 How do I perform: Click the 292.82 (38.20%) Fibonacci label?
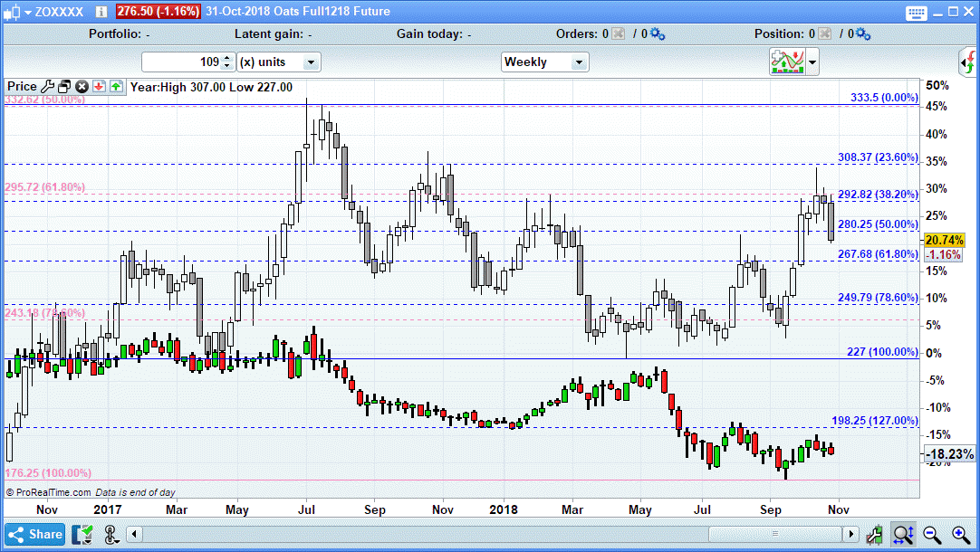click(879, 195)
